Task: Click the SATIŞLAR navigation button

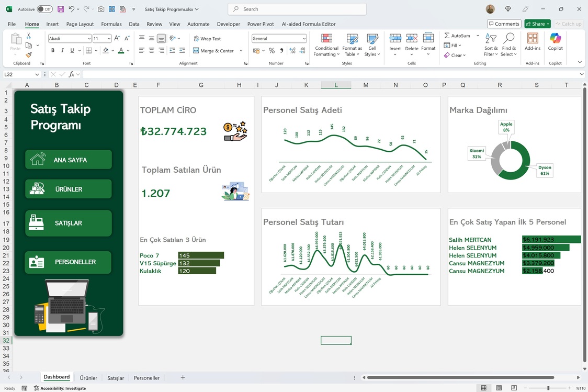Action: tap(69, 223)
